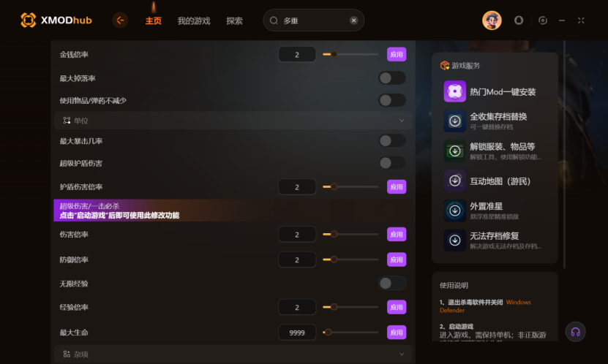Viewport: 608px width, 364px height.
Task: Collapse the 单位 section chevron
Action: 402,121
